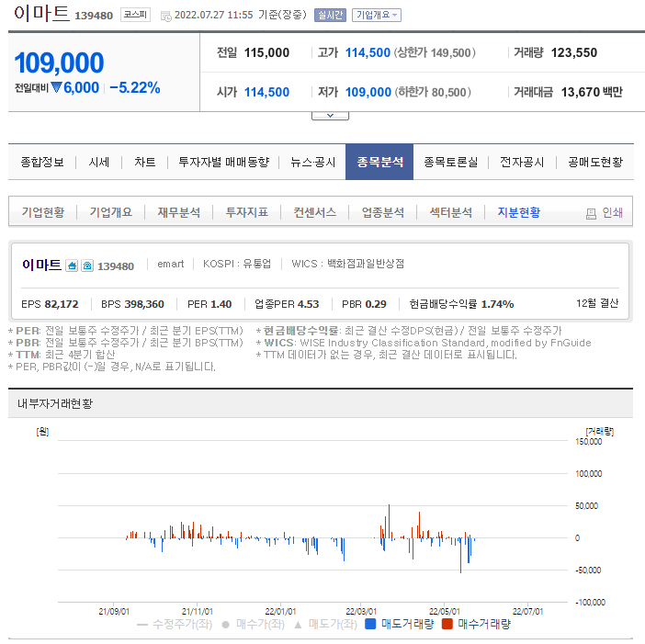The height and width of the screenshot is (644, 645).
Task: Open the second-row 기업개요 sub-tab
Action: (111, 212)
